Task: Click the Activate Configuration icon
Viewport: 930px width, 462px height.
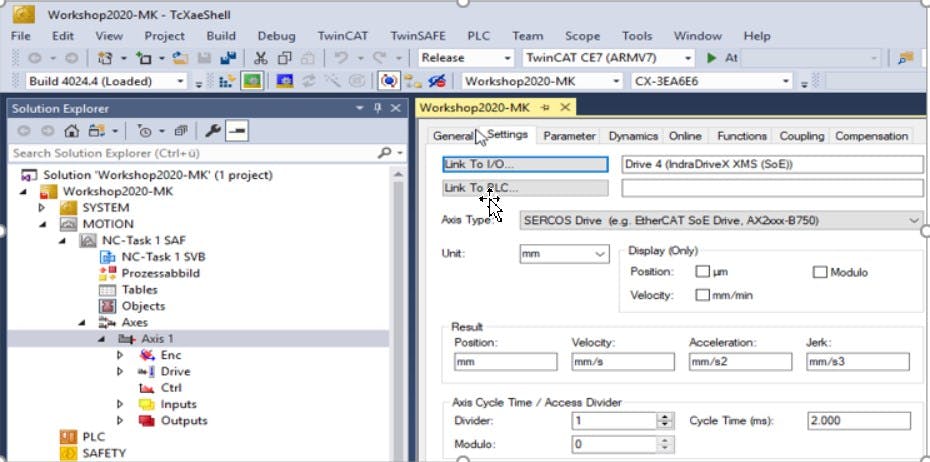Action: [x=227, y=81]
